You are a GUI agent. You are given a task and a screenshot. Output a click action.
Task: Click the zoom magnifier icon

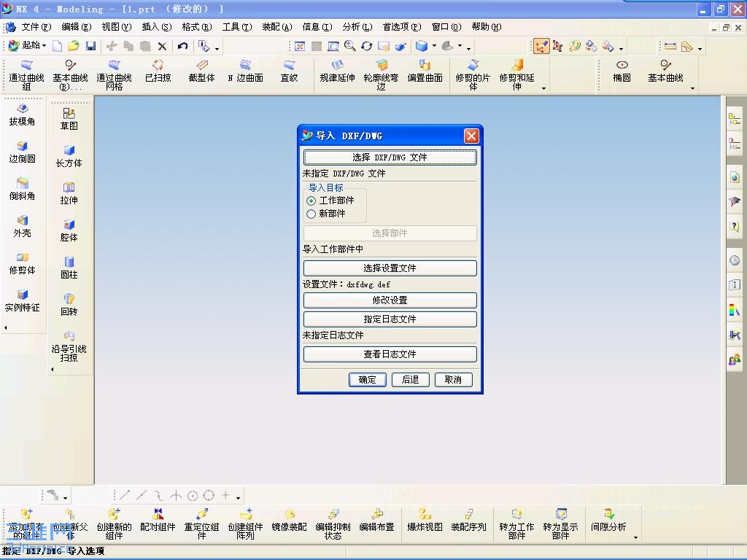350,46
